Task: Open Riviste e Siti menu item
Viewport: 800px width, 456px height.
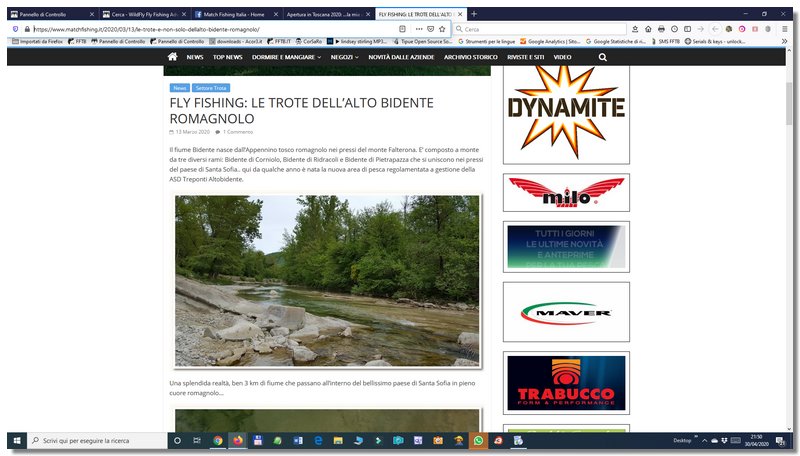Action: (x=526, y=57)
